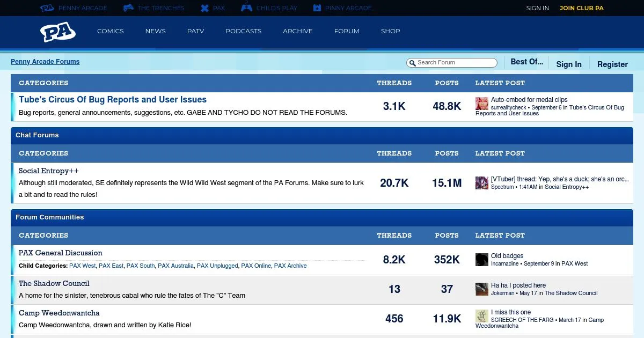This screenshot has height=338, width=644.
Task: Click the Child's Play controller icon
Action: (x=246, y=8)
